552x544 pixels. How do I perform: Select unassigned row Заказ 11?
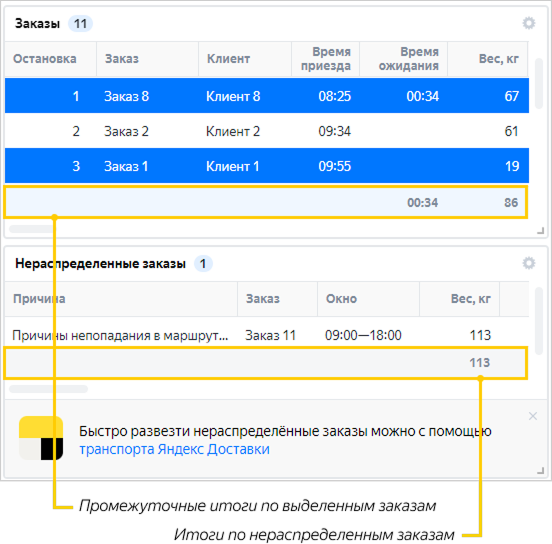tap(266, 335)
